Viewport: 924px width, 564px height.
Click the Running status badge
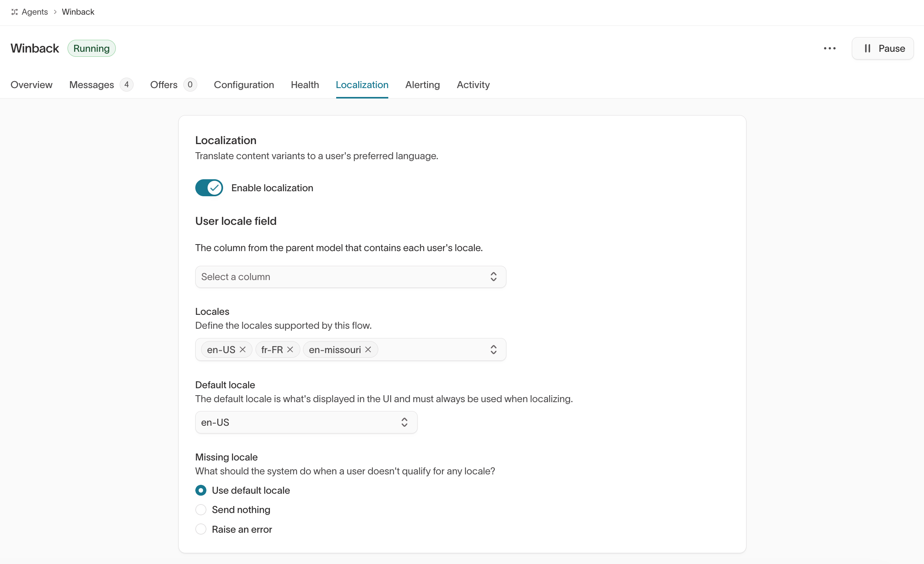91,48
